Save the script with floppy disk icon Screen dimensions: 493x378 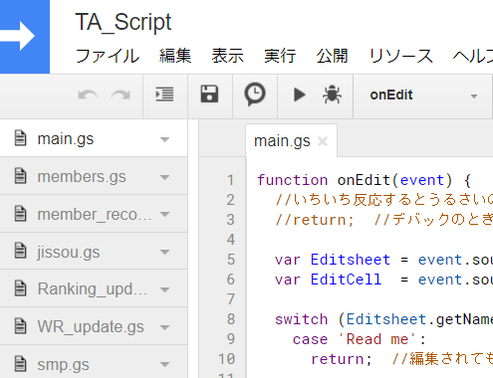210,94
